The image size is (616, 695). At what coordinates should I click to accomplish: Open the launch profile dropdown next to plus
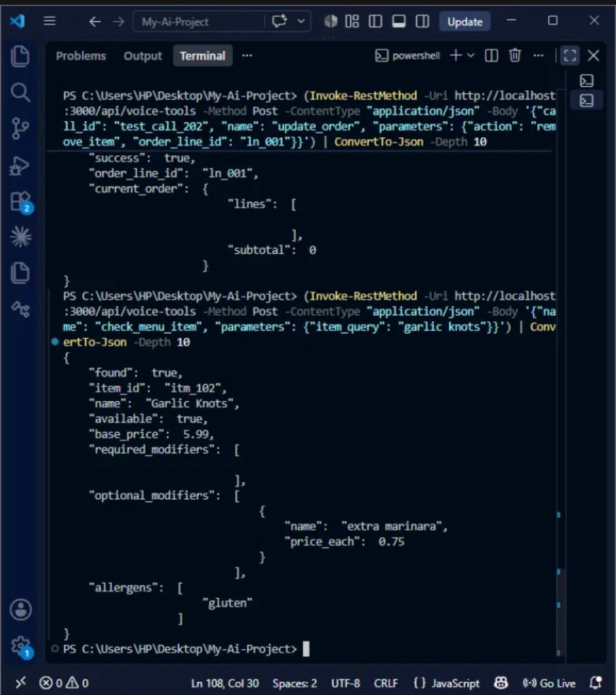point(471,56)
